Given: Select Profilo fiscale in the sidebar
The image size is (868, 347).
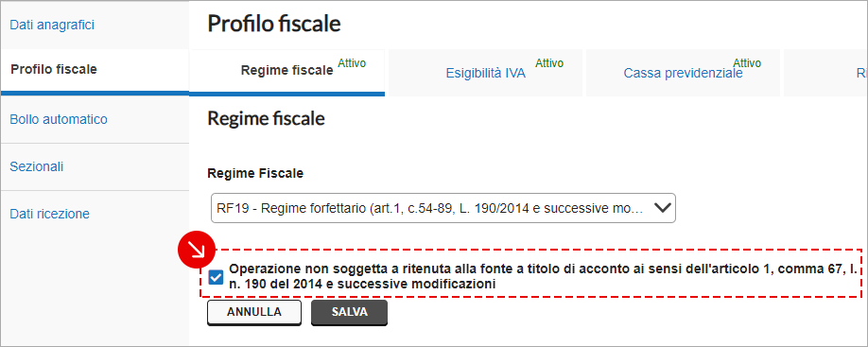Looking at the screenshot, I should [x=54, y=70].
